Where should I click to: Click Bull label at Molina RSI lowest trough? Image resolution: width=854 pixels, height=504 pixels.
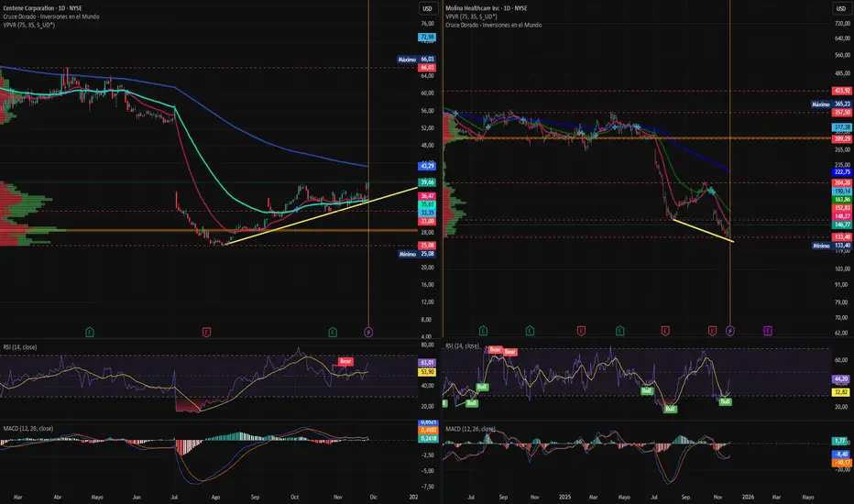tap(671, 409)
